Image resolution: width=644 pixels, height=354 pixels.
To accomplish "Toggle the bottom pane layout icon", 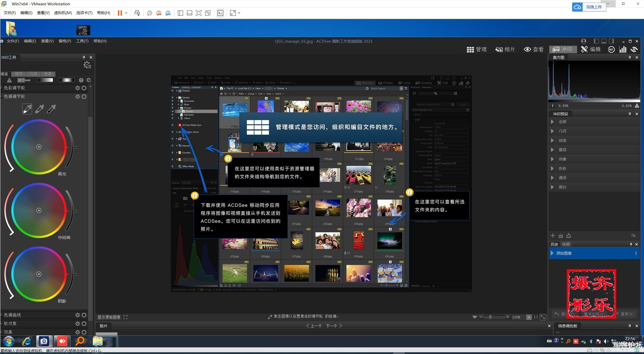I will tap(604, 41).
